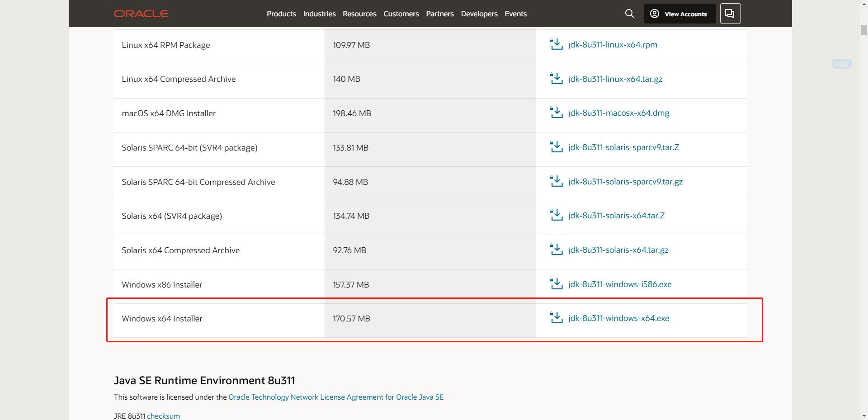Select 'Linux x64 RPM Package' text

click(166, 45)
